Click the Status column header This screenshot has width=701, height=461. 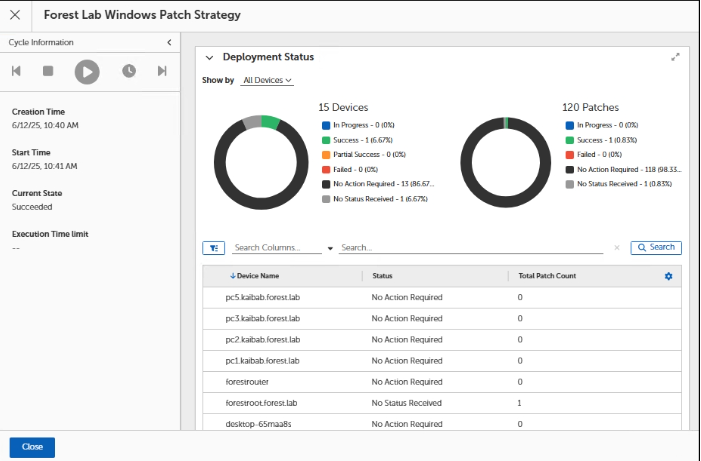pos(382,276)
